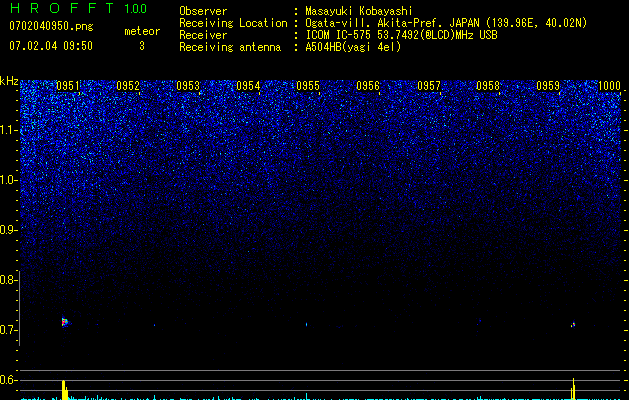Click the 0953 time marker
The height and width of the screenshot is (400, 629).
pos(188,86)
